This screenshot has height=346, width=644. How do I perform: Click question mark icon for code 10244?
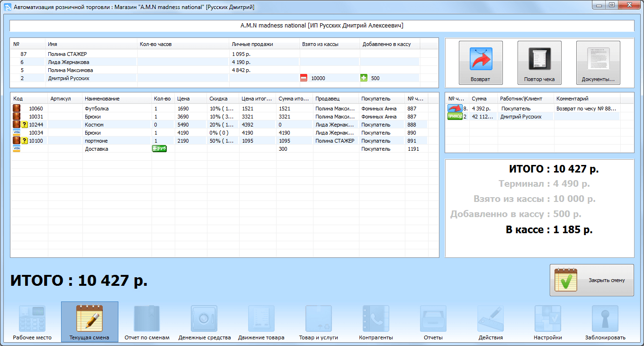[24, 125]
